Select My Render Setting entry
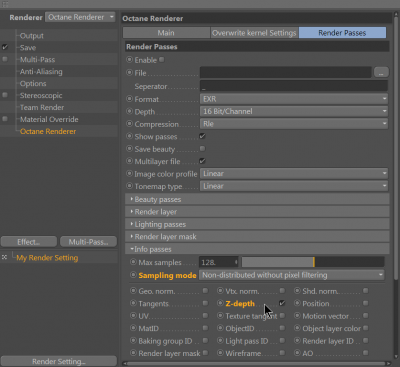This screenshot has height=367, width=400. (47, 258)
